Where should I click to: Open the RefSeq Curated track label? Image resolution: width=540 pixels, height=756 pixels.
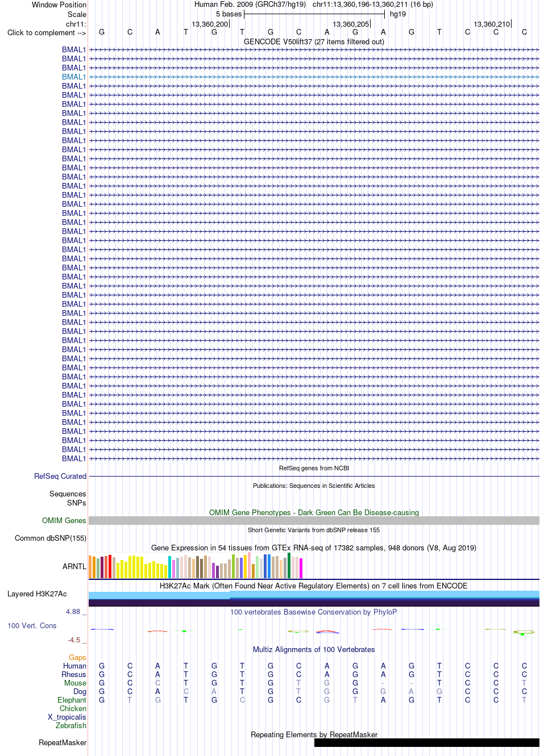pyautogui.click(x=60, y=476)
